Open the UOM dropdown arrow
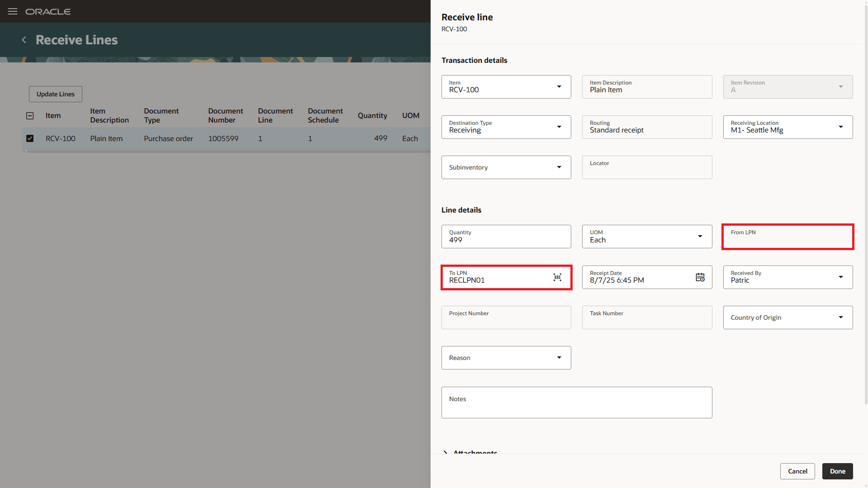868x488 pixels. click(700, 237)
